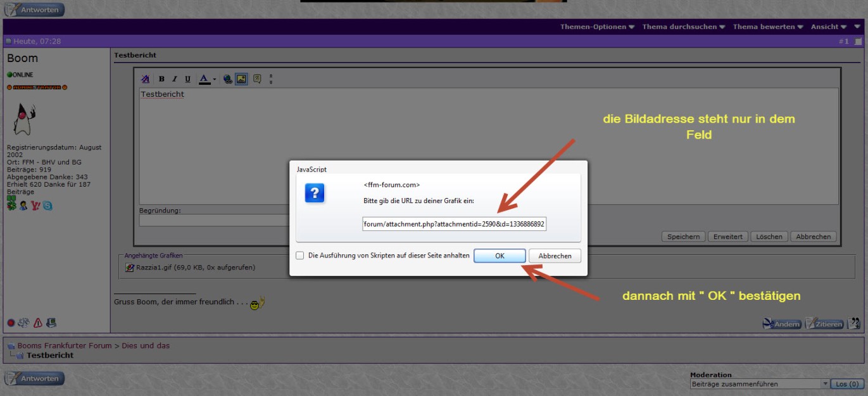Viewport: 868px width, 396px height.
Task: Confirm the dialog with OK
Action: [500, 256]
